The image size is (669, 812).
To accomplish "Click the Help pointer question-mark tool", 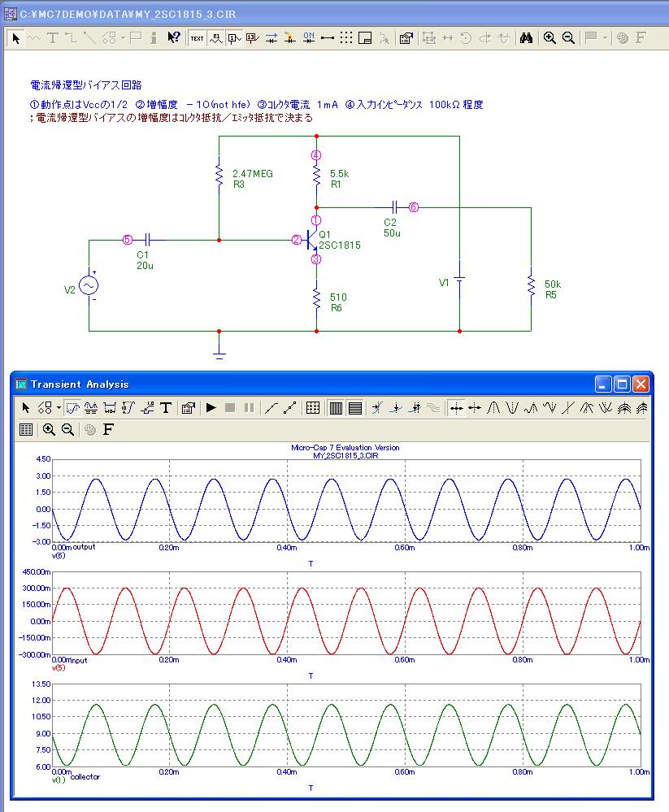I will tap(173, 37).
